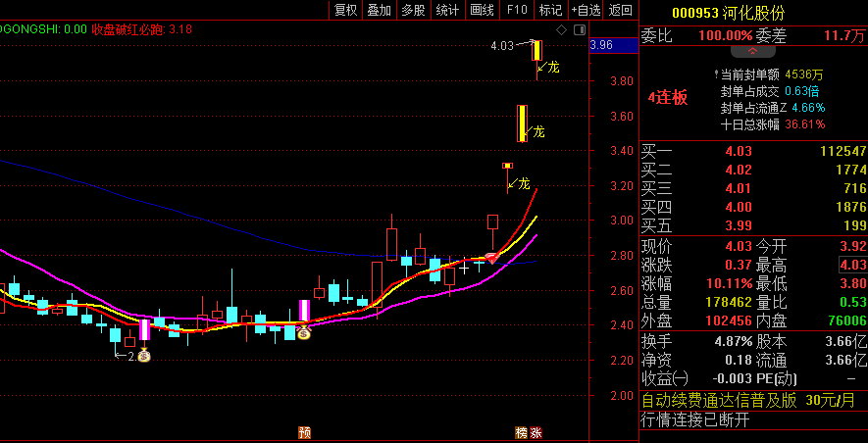Click the 涨 marker on the bottom axis

[x=536, y=432]
